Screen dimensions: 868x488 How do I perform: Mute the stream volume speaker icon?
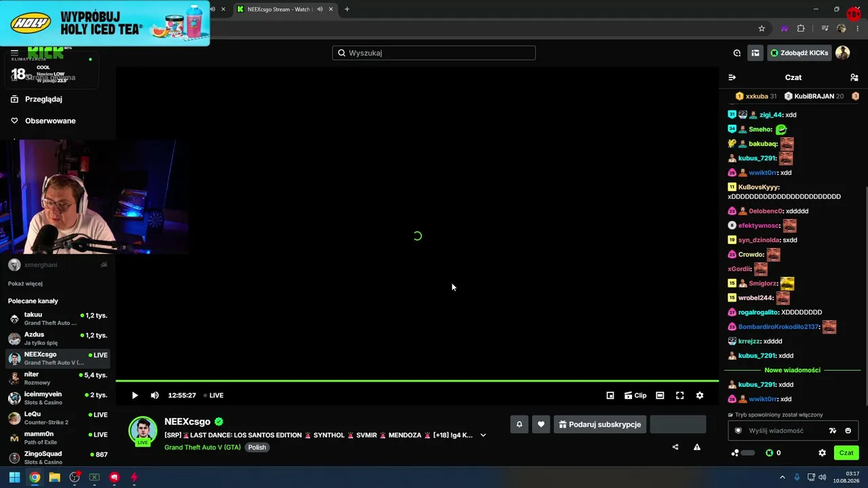[155, 395]
